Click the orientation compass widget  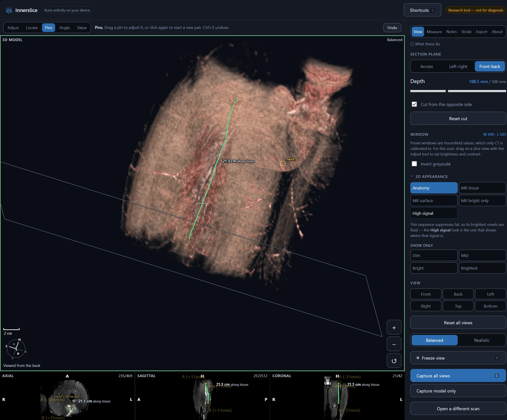click(x=16, y=348)
